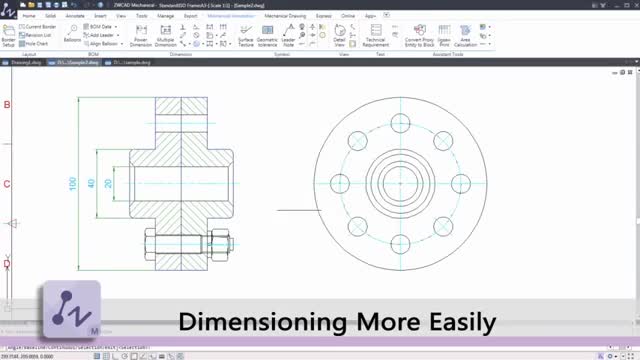
Task: Toggle the grid display status bar icon
Action: 106,356
